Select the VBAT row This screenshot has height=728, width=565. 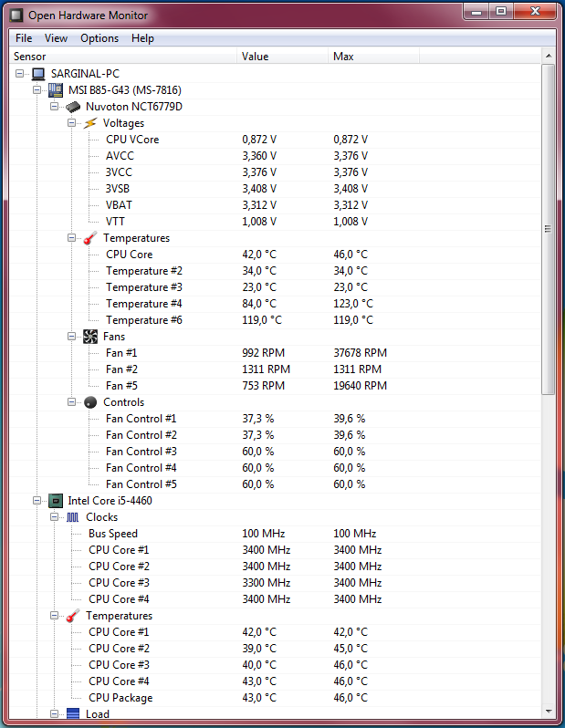pos(275,205)
